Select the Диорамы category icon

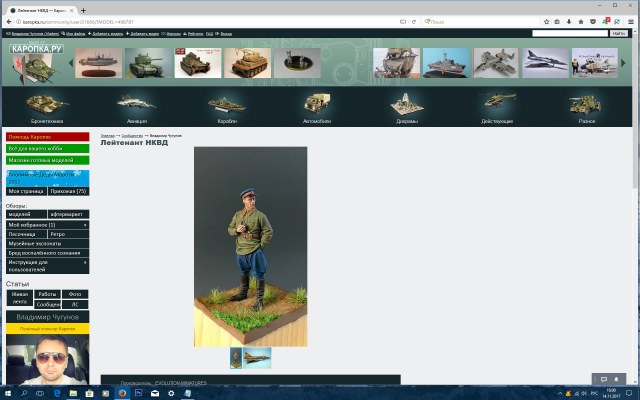[407, 105]
